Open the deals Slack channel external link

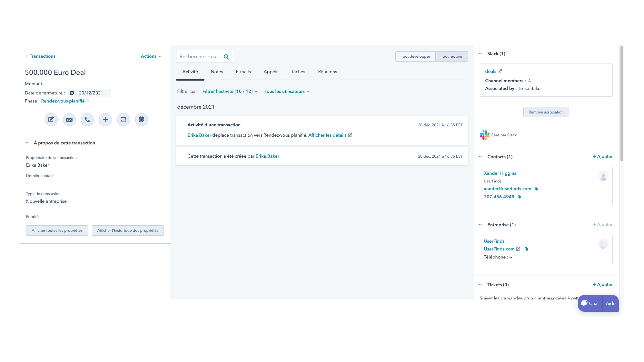point(500,71)
